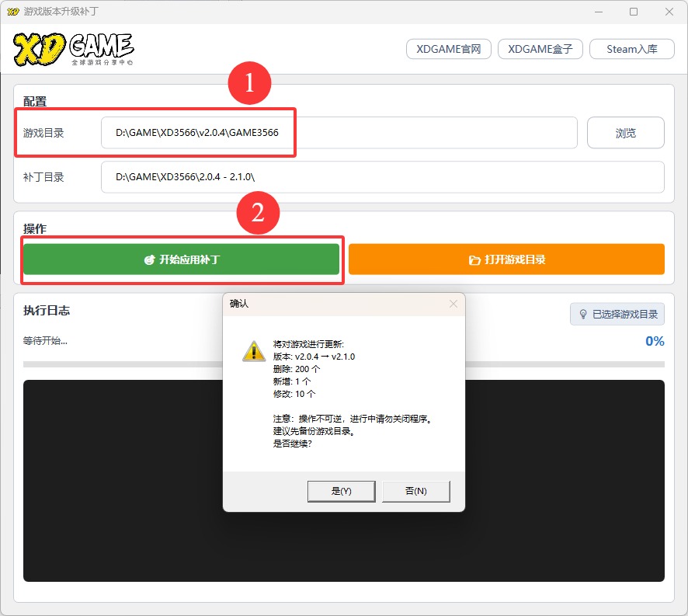Close the 确认 dialog with X
Viewport: 688px width, 616px height.
[x=453, y=304]
